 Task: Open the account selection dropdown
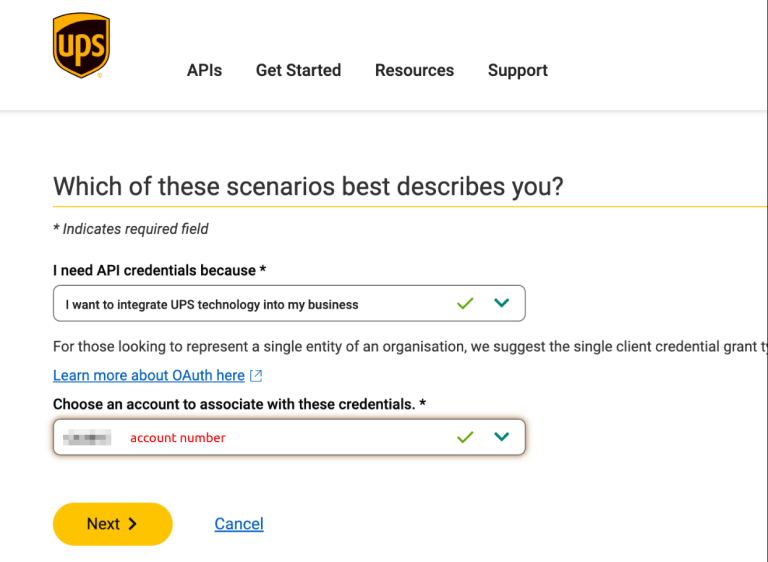[289, 437]
